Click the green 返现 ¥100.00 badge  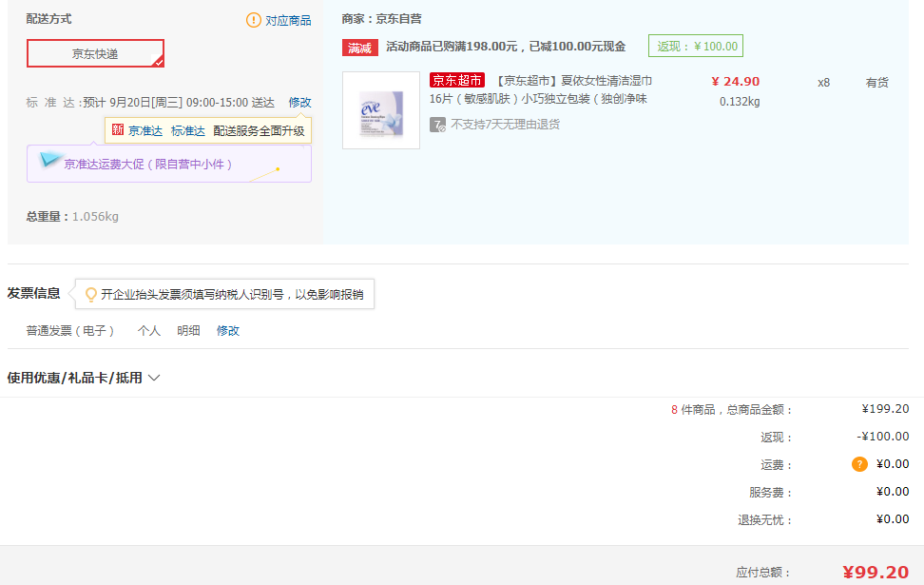tap(695, 46)
